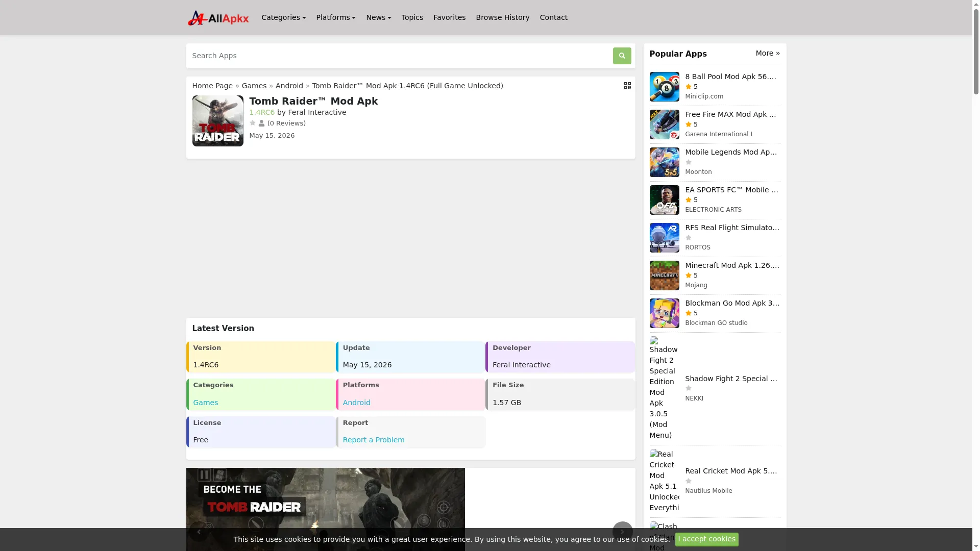
Task: Open RFS Real Flight Simulator icon
Action: [x=664, y=238]
